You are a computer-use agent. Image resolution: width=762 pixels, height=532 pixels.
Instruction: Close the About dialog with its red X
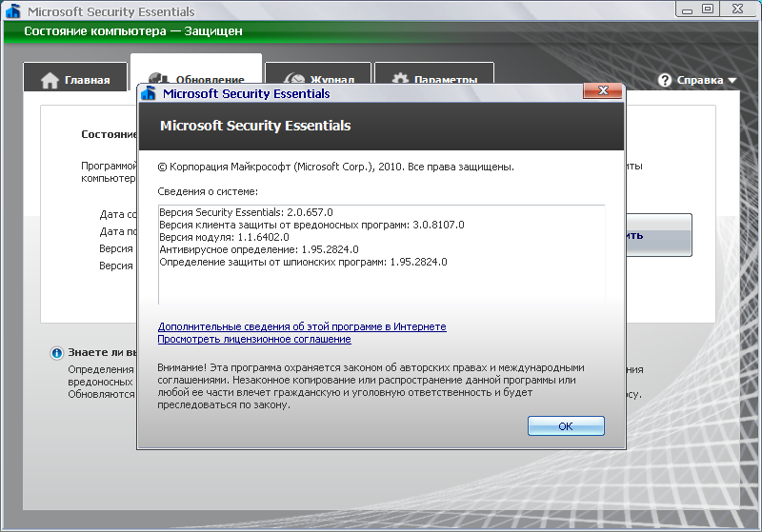pyautogui.click(x=604, y=91)
